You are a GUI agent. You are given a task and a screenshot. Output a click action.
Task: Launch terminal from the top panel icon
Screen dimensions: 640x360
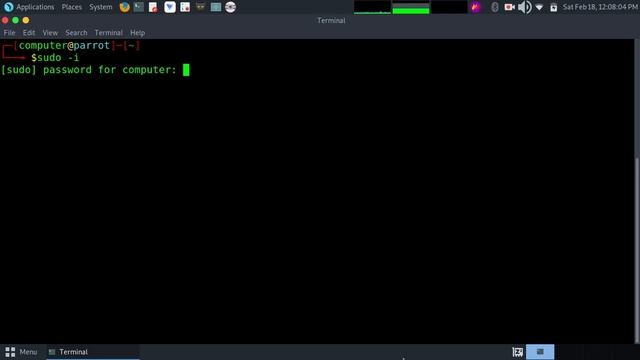139,7
